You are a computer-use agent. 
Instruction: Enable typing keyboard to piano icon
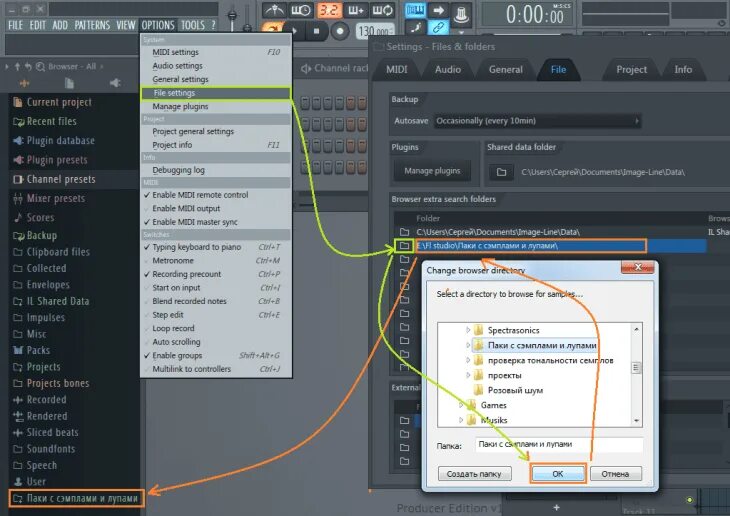(x=415, y=10)
